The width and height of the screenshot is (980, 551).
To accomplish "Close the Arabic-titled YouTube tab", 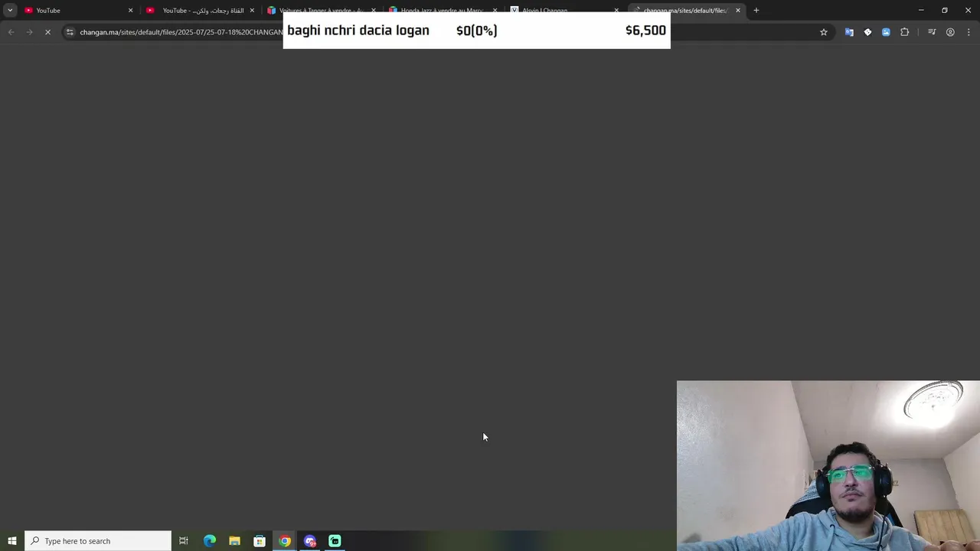I will (252, 11).
